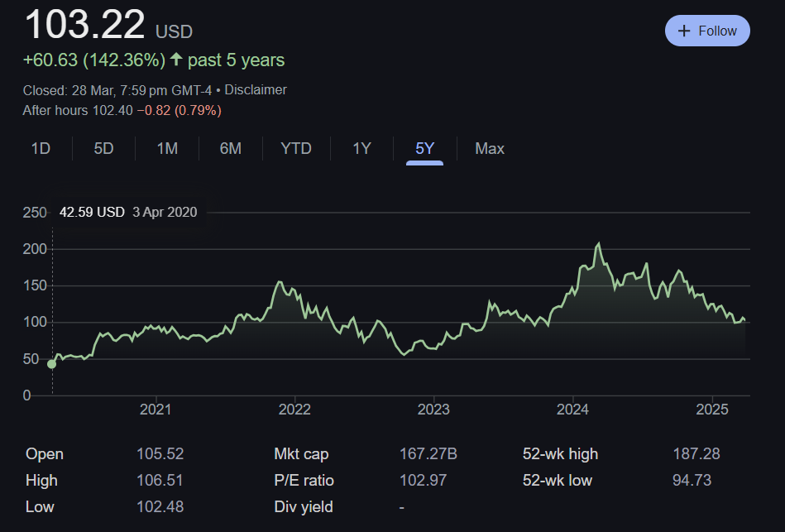Select the YTD range tab
The height and width of the screenshot is (532, 785).
click(295, 149)
